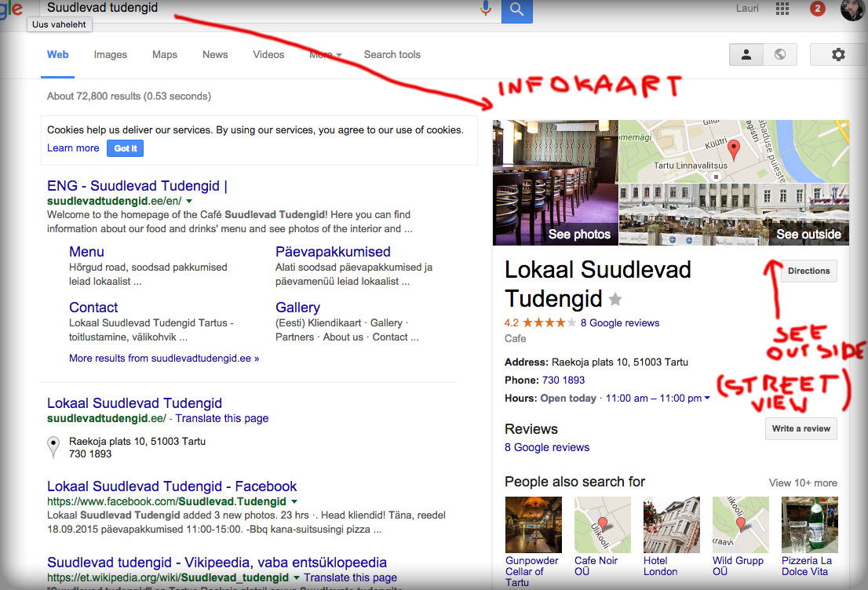868x590 pixels.
Task: Expand the opening hours dropdown arrow
Action: (x=707, y=398)
